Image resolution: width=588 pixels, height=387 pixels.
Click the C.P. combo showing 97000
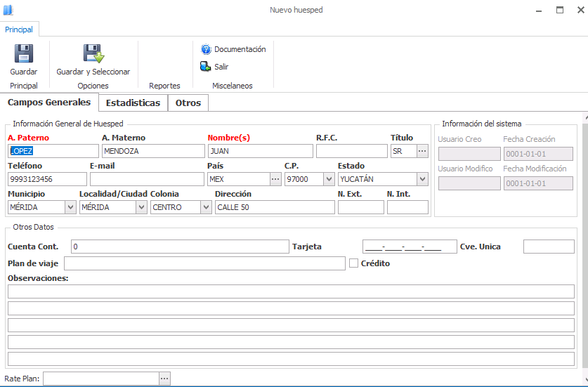(x=309, y=179)
